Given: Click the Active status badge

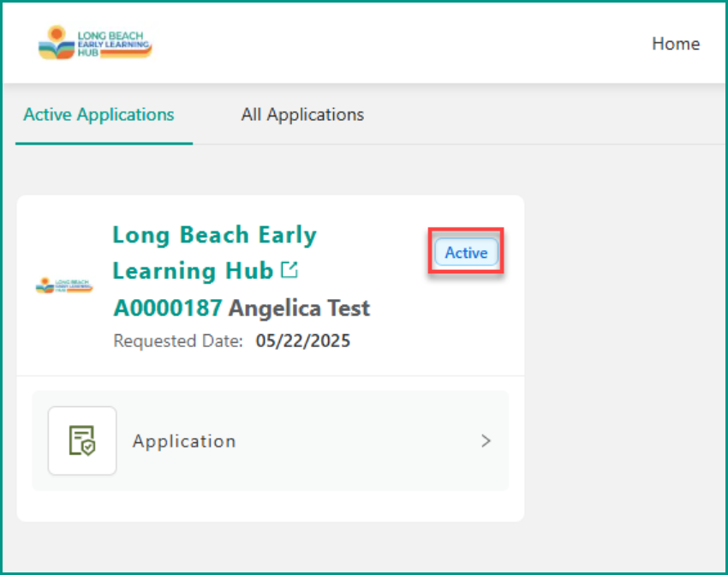Looking at the screenshot, I should coord(466,252).
